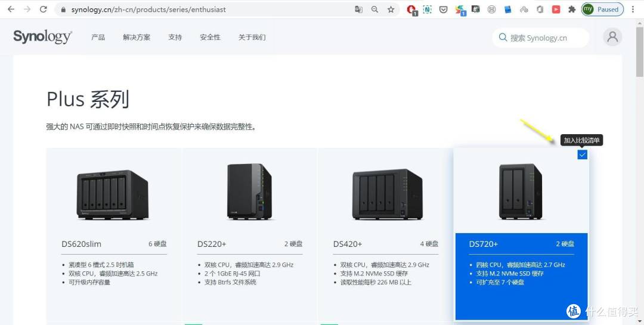644x325 pixels.
Task: Click the 6 硬盘 label on DS620slim
Action: (157, 244)
